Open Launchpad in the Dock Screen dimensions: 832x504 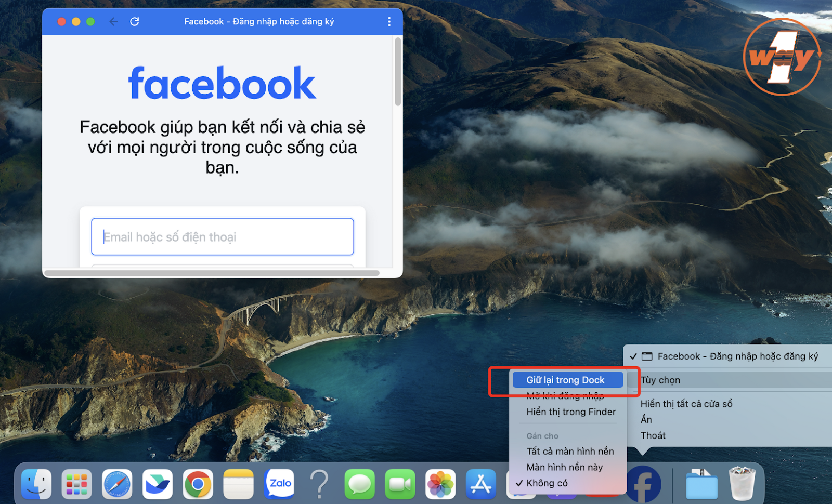tap(76, 484)
